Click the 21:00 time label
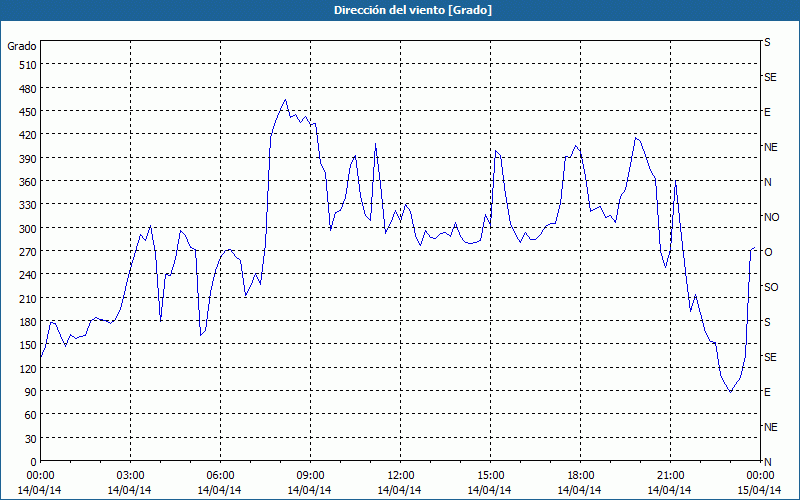This screenshot has width=800, height=500. pyautogui.click(x=670, y=476)
